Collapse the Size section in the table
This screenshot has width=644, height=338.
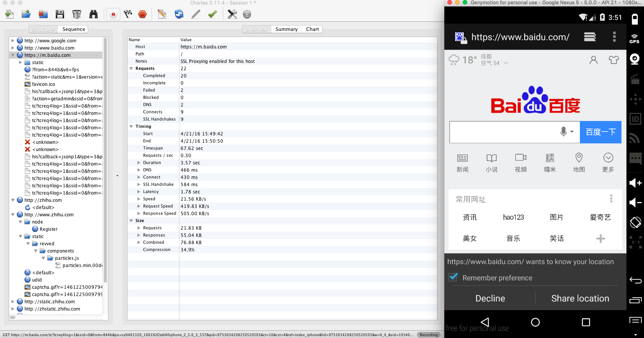(x=131, y=221)
